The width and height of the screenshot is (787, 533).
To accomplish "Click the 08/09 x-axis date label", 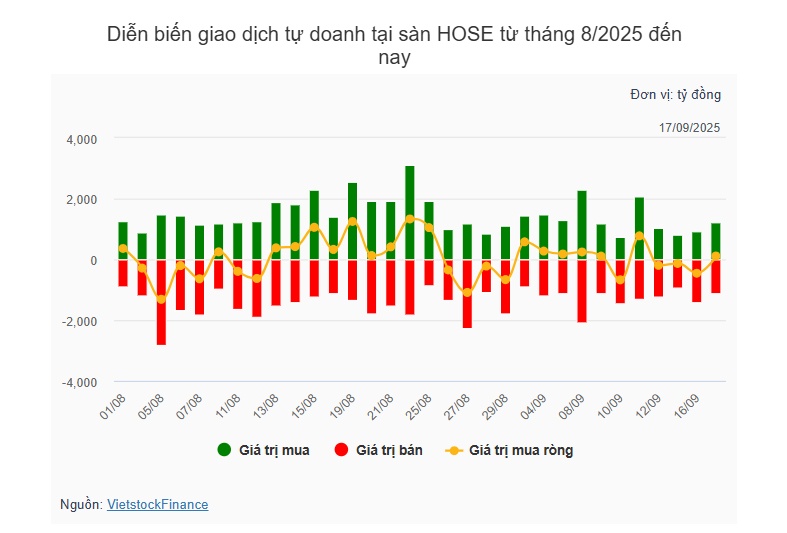I will pos(572,406).
